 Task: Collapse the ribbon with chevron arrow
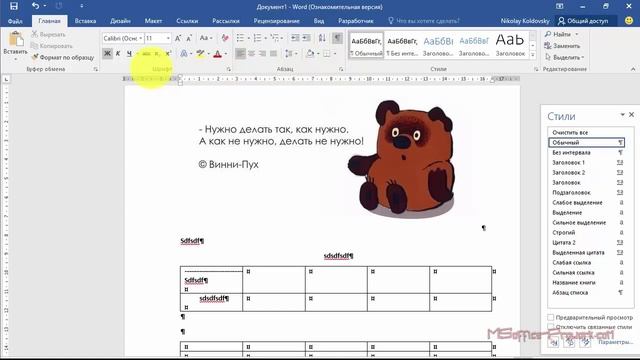(633, 69)
